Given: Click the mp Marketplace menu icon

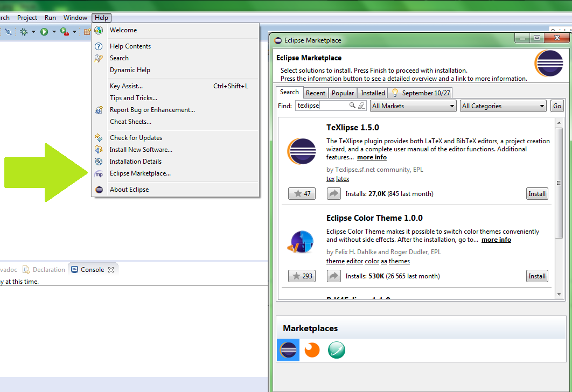Looking at the screenshot, I should point(99,174).
